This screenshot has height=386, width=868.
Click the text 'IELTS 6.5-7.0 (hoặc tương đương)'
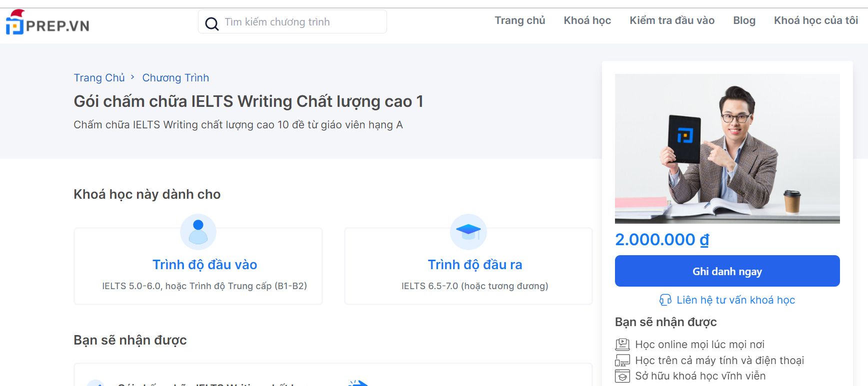tap(475, 286)
